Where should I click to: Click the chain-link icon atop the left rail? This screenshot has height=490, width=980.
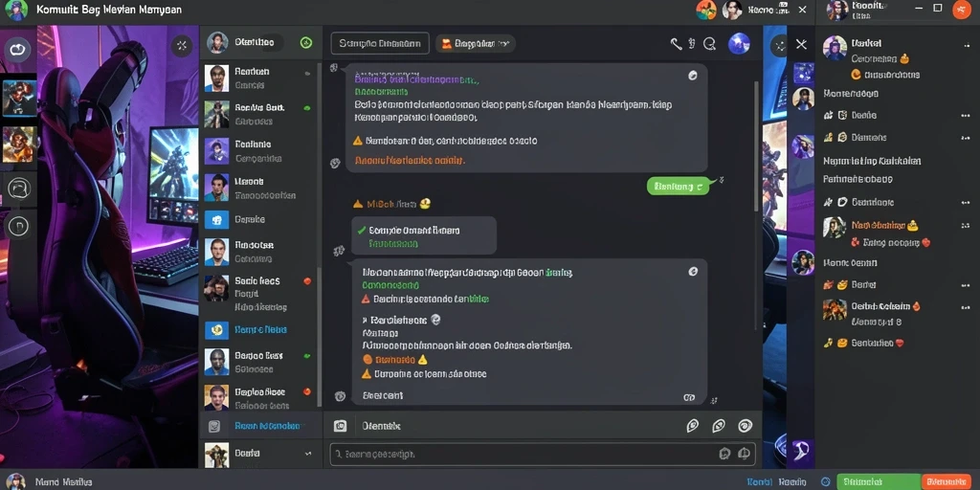pos(17,48)
